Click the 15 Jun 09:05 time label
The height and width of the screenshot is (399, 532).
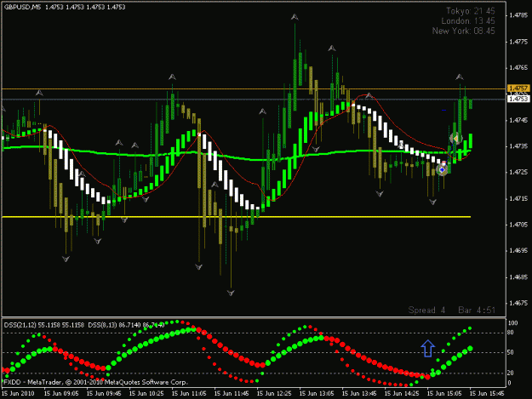click(x=61, y=393)
